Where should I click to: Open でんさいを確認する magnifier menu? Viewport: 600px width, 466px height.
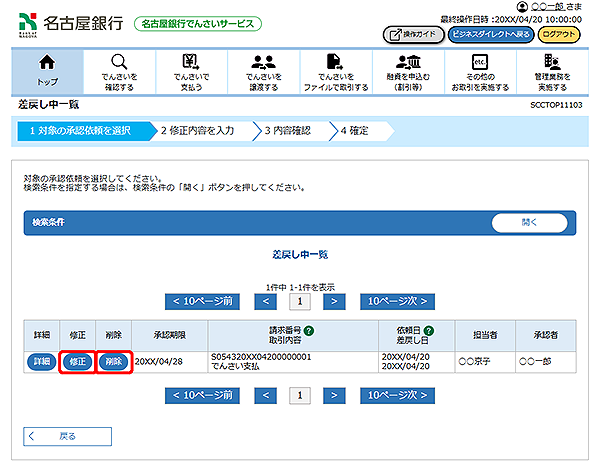coord(119,70)
